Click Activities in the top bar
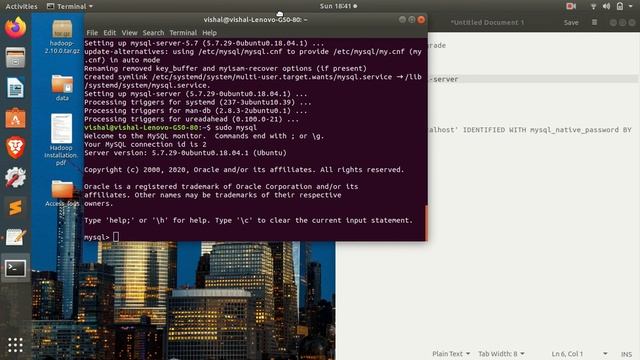The width and height of the screenshot is (640, 360). 21,6
